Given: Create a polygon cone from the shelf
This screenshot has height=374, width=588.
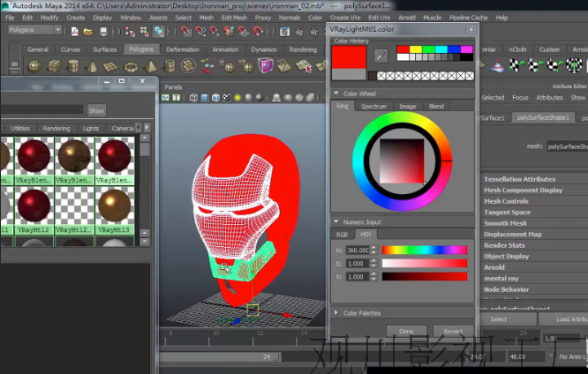Looking at the screenshot, I should (x=92, y=66).
